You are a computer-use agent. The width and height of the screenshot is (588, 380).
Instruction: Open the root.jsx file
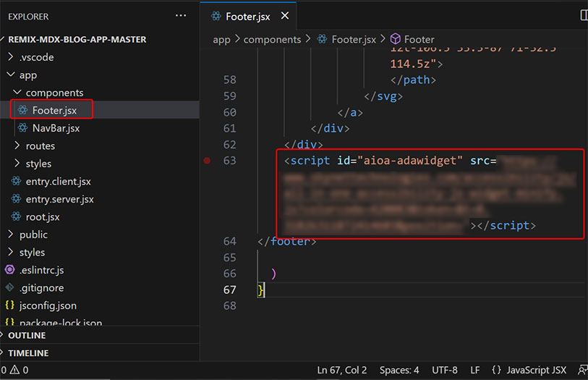43,216
